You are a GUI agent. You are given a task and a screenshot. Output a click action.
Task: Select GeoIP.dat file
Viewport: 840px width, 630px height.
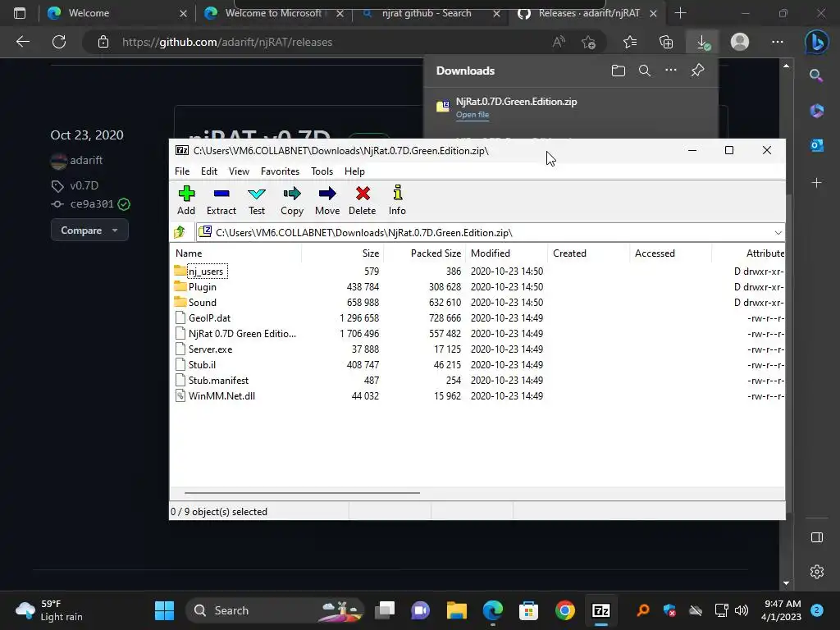click(209, 318)
